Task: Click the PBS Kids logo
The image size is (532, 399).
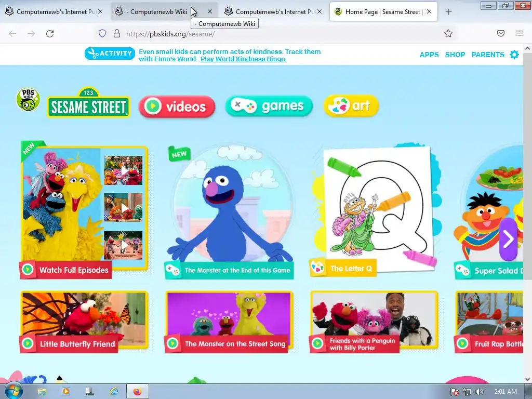Action: (28, 99)
